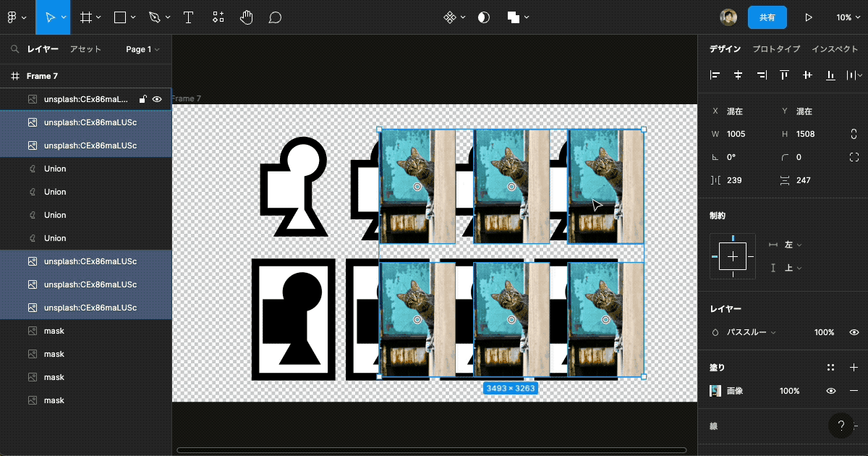Click the corner radius field
This screenshot has height=456, width=868.
pos(808,157)
